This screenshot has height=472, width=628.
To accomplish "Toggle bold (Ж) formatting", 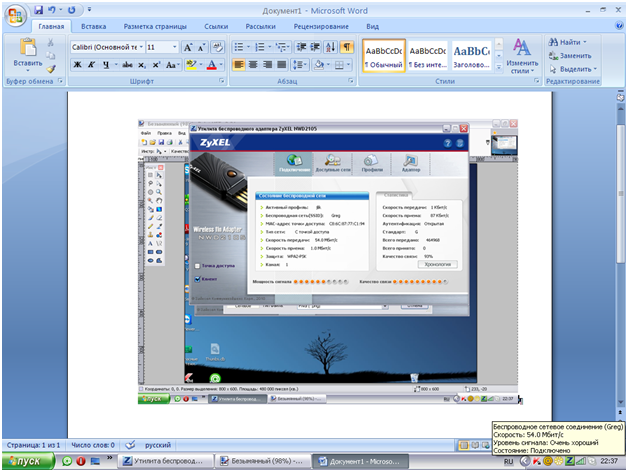I will pos(78,65).
